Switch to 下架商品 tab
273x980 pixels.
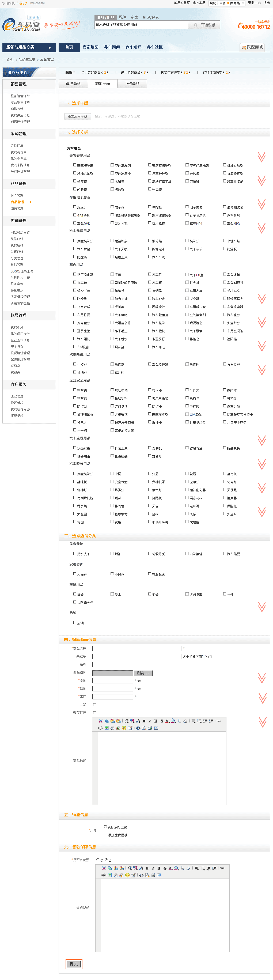[x=132, y=83]
